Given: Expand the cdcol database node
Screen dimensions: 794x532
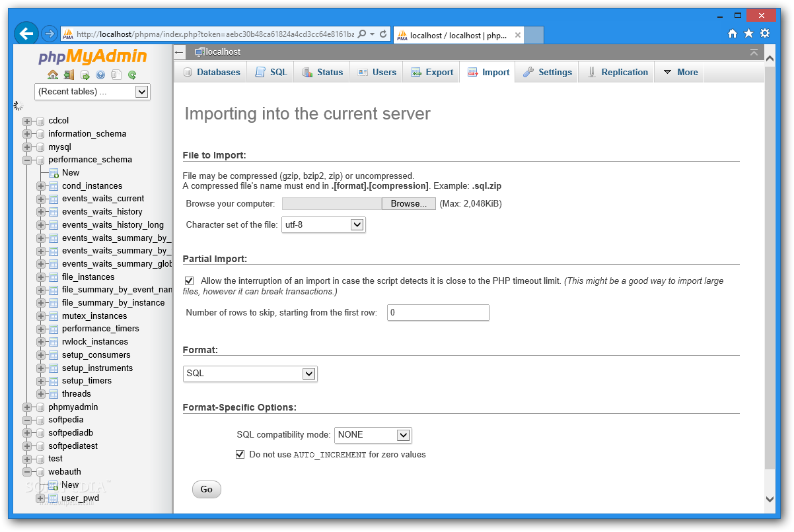Looking at the screenshot, I should tap(27, 121).
